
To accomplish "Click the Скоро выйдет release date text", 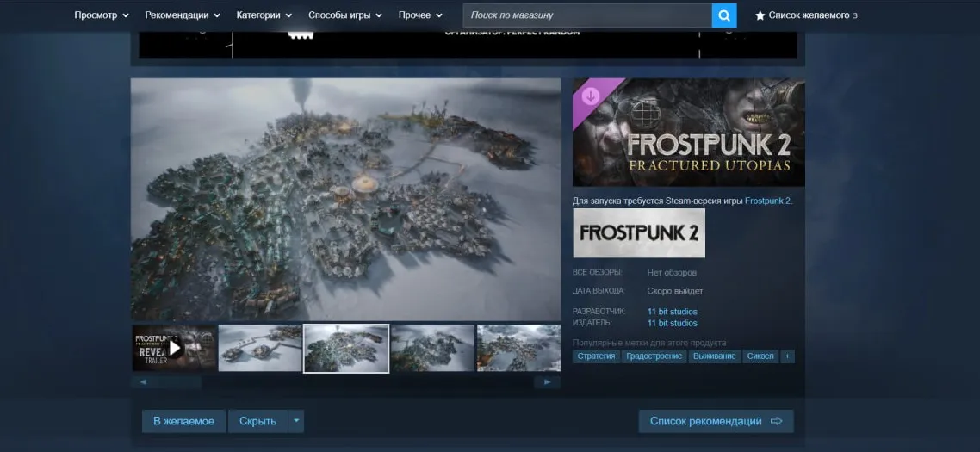I will (675, 291).
